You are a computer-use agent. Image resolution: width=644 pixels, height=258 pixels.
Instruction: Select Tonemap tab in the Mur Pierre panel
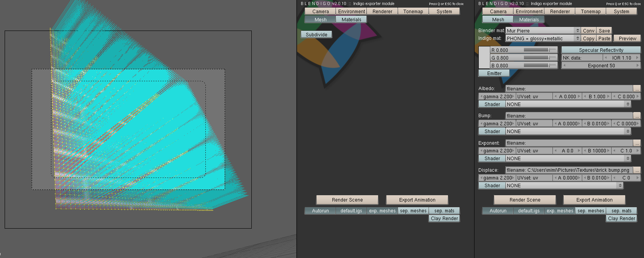[591, 11]
